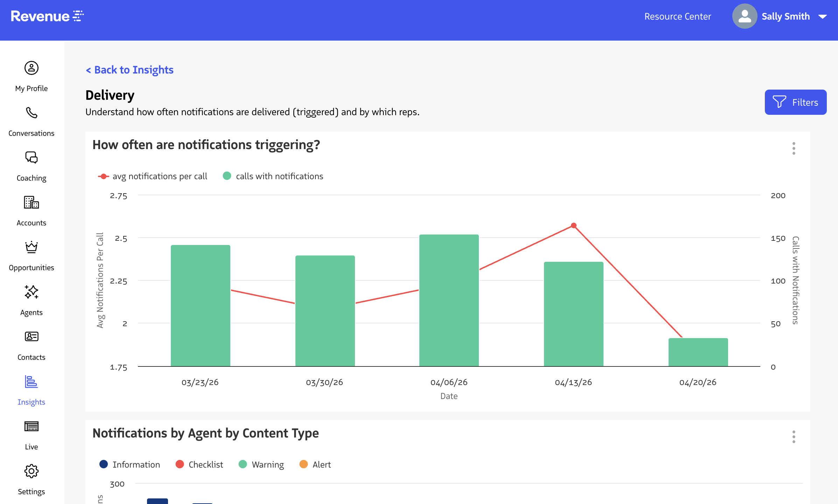Screen dimensions: 838x504
Task: Open Notifications by Agent chart kebab menu
Action: coord(794,437)
